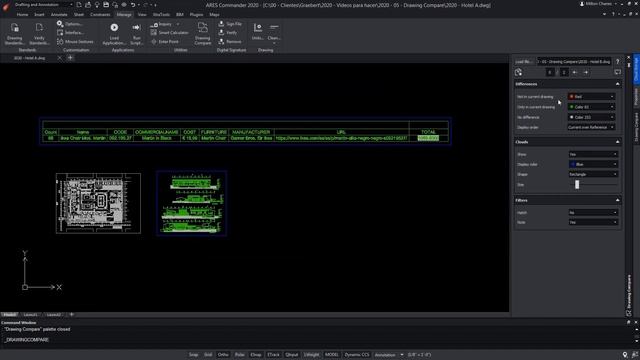This screenshot has height=360, width=640.
Task: Go to previous difference arrow
Action: coord(575,72)
